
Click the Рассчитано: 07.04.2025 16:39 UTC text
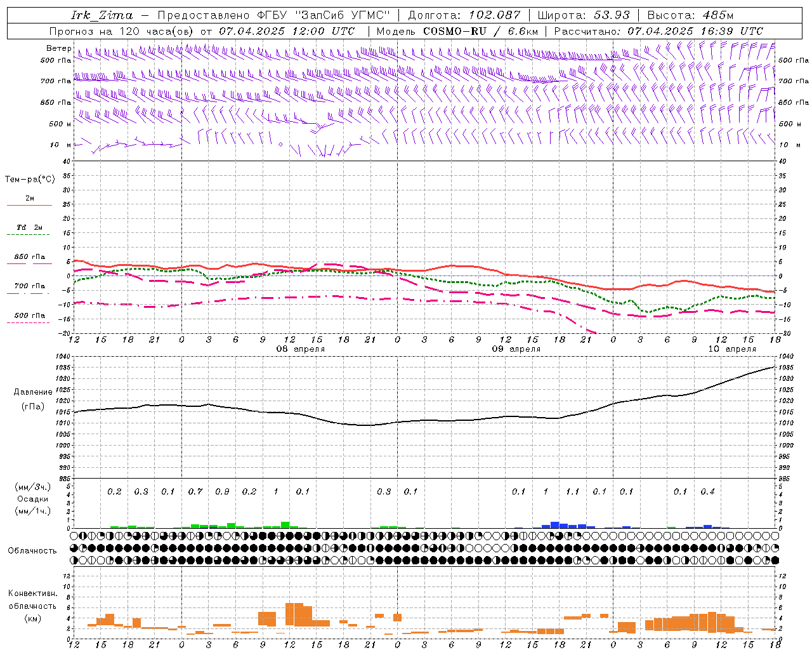658,31
